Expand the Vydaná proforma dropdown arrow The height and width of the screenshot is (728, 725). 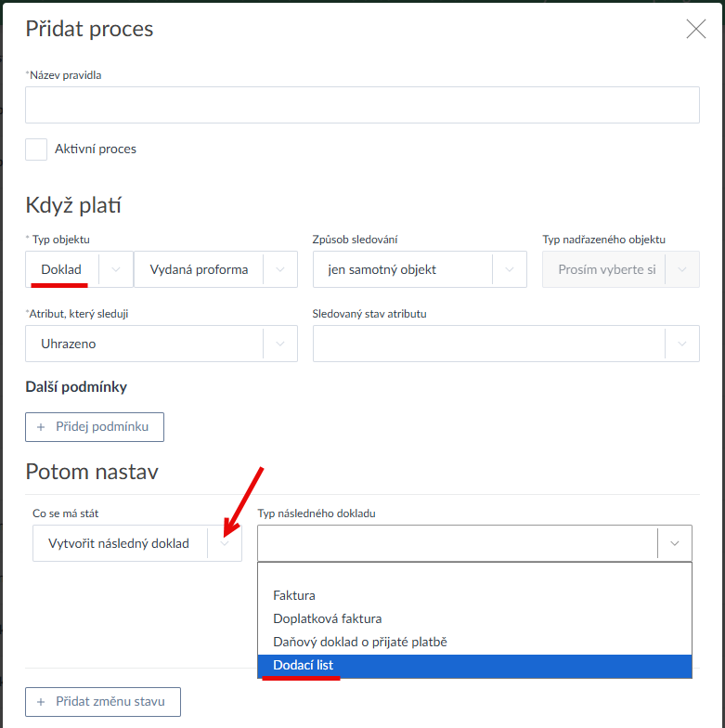[x=279, y=269]
